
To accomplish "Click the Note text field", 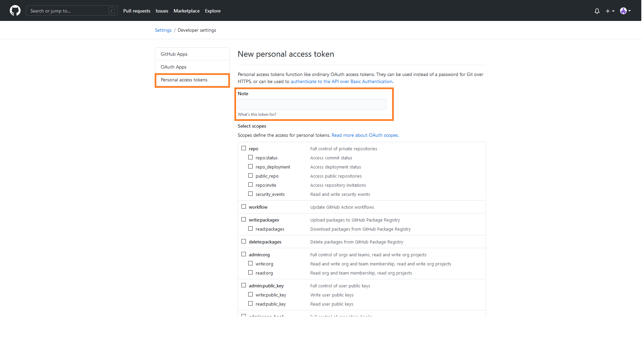I will [x=312, y=104].
